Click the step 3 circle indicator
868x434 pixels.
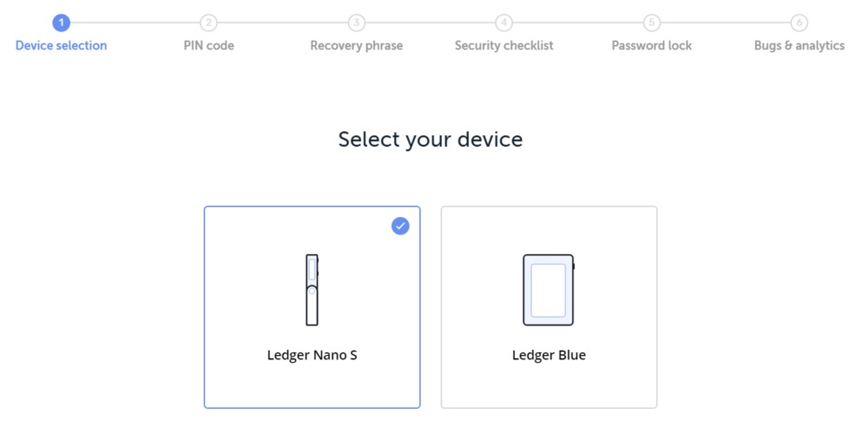357,23
